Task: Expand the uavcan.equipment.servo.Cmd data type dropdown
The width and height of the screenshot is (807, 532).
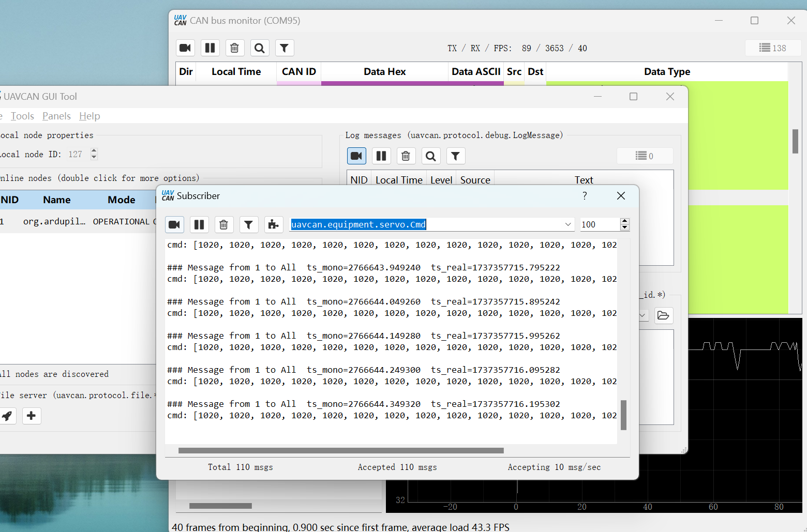Action: pos(567,224)
